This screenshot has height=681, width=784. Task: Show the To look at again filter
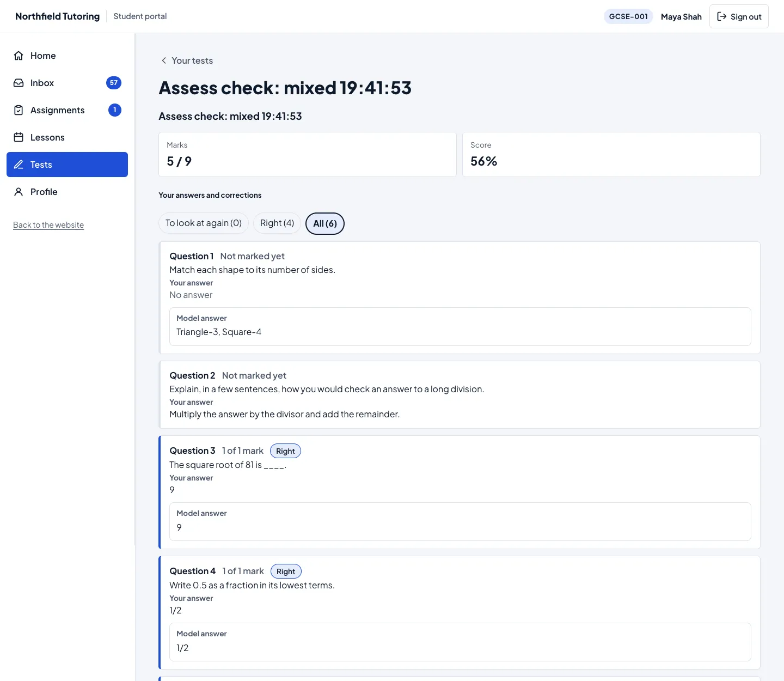(x=204, y=223)
